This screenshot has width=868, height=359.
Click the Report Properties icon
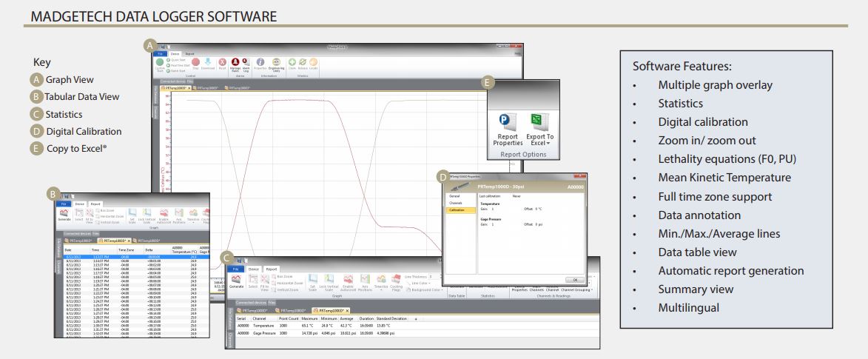tap(507, 121)
